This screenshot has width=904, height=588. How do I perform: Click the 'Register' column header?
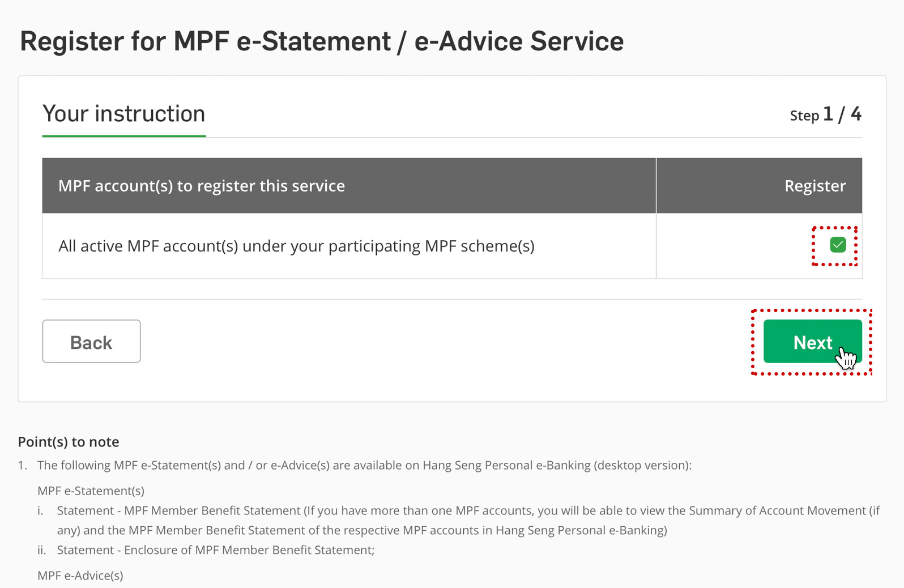coord(815,186)
